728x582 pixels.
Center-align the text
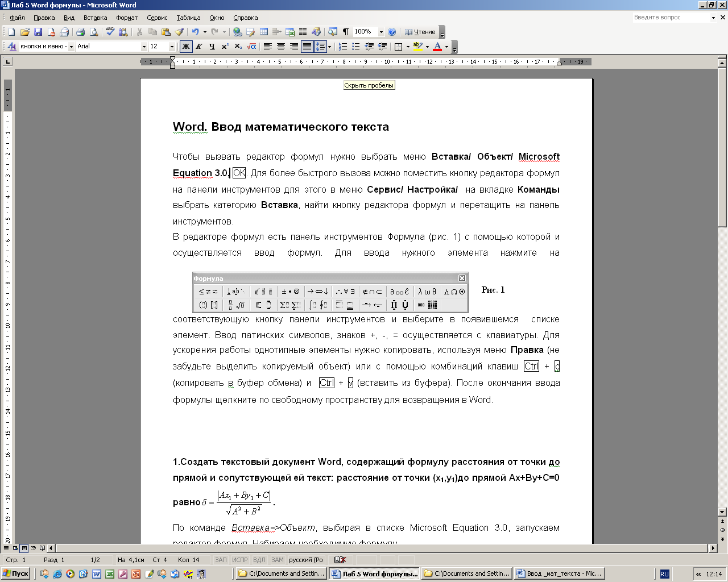[280, 47]
